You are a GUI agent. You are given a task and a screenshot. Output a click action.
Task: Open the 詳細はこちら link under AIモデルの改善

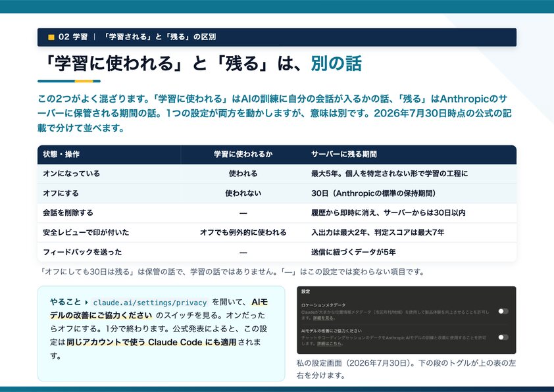(329, 343)
